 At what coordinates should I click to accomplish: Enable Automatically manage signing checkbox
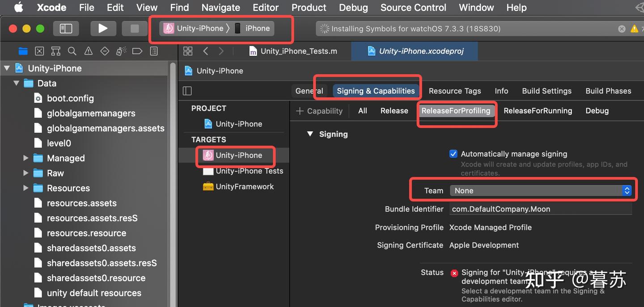453,154
